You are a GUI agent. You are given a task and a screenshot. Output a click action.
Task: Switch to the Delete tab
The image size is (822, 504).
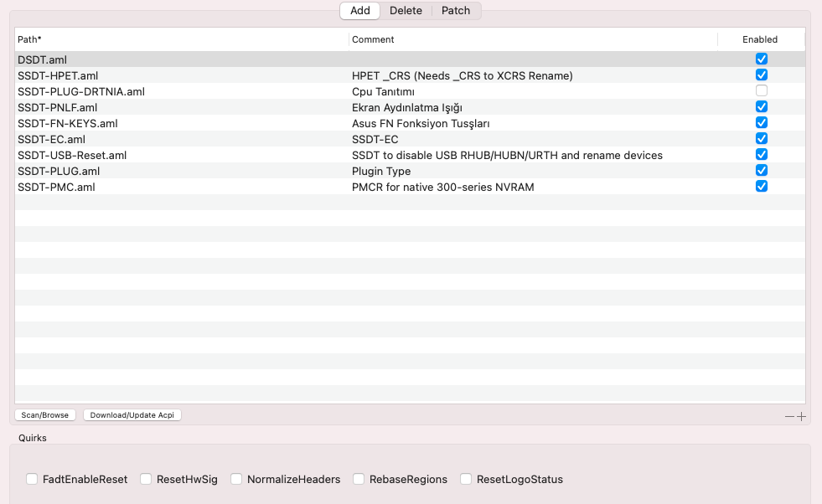click(x=406, y=11)
